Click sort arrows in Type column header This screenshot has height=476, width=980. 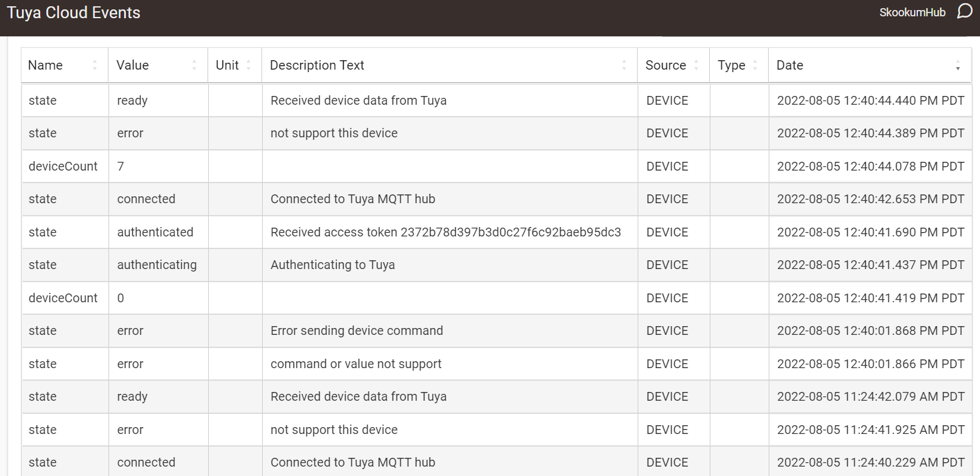755,65
